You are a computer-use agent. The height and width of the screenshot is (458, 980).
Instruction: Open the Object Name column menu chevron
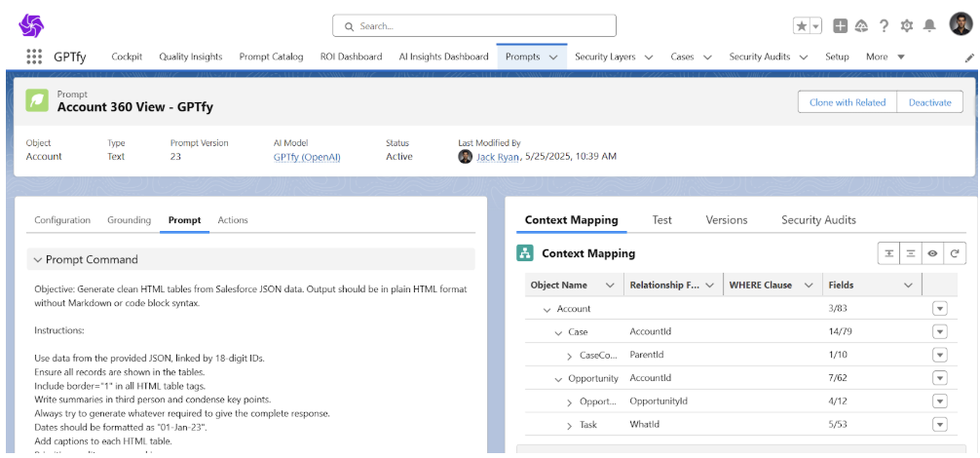(610, 285)
